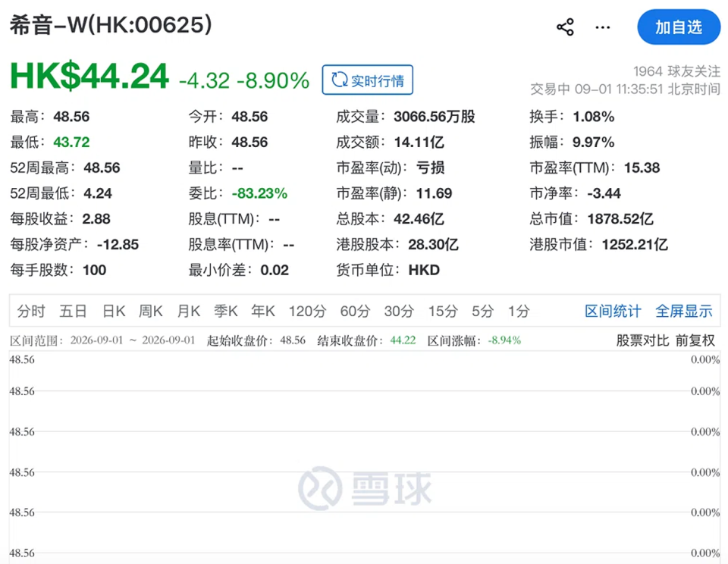Viewport: 728px width, 564px height.
Task: Click the 委比 value -83.23%
Action: tap(259, 193)
